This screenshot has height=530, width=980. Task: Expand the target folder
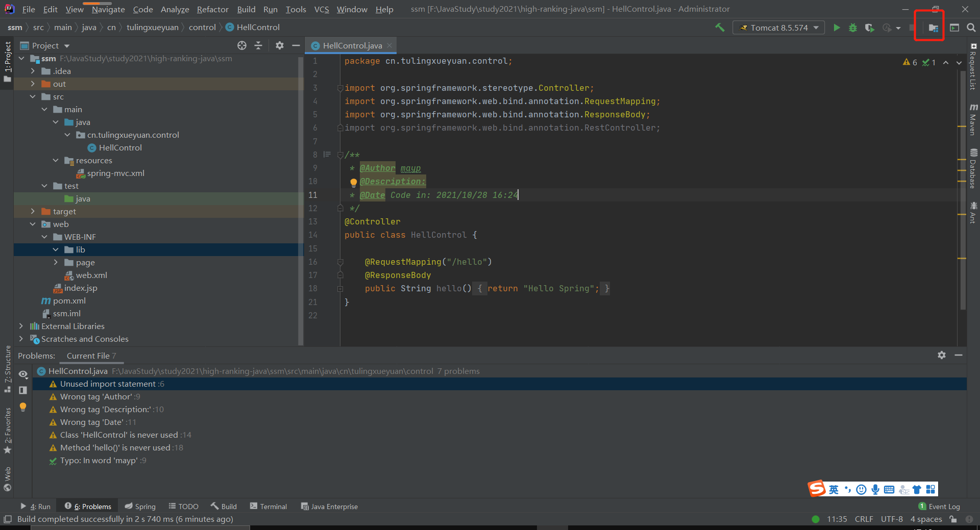(x=32, y=211)
